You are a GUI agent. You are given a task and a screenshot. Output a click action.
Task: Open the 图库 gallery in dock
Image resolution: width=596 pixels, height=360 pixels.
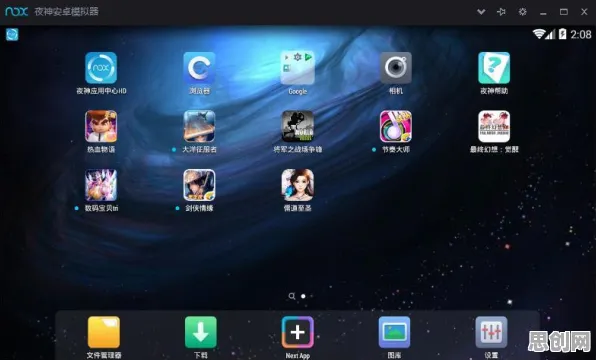(394, 332)
